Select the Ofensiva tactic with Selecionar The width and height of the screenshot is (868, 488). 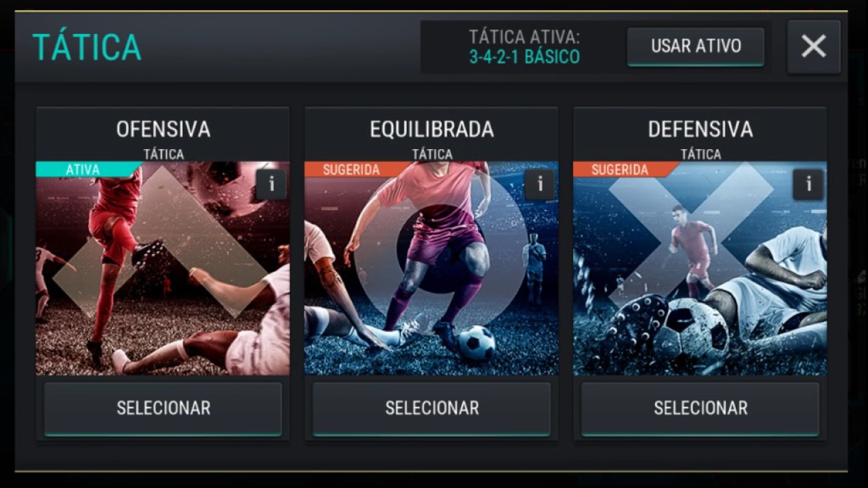(163, 409)
